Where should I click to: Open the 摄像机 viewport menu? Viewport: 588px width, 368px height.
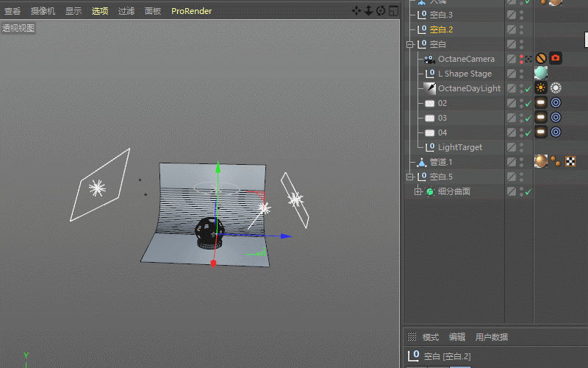[43, 11]
